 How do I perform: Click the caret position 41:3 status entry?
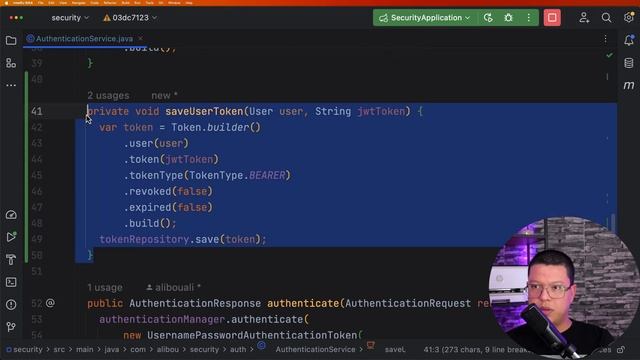click(476, 349)
